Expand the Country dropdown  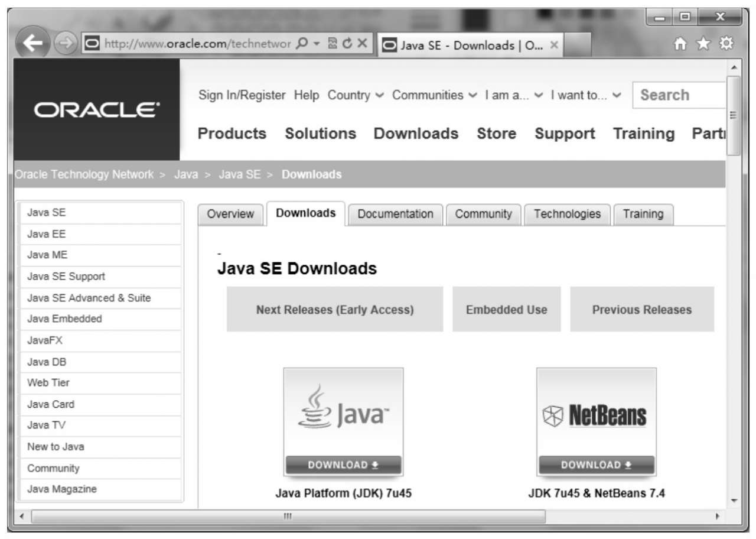pyautogui.click(x=356, y=95)
